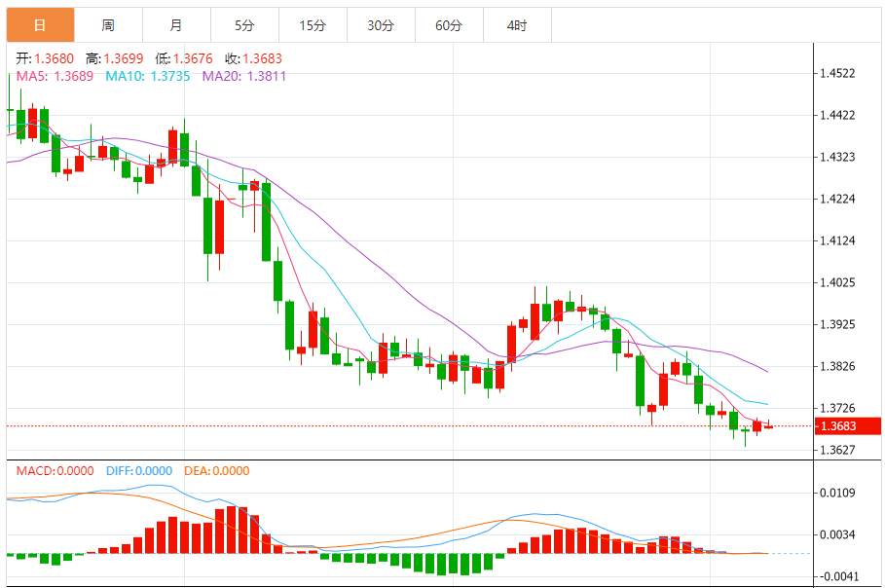Click the 1.4224 price axis label
The height and width of the screenshot is (588, 885).
pos(837,199)
